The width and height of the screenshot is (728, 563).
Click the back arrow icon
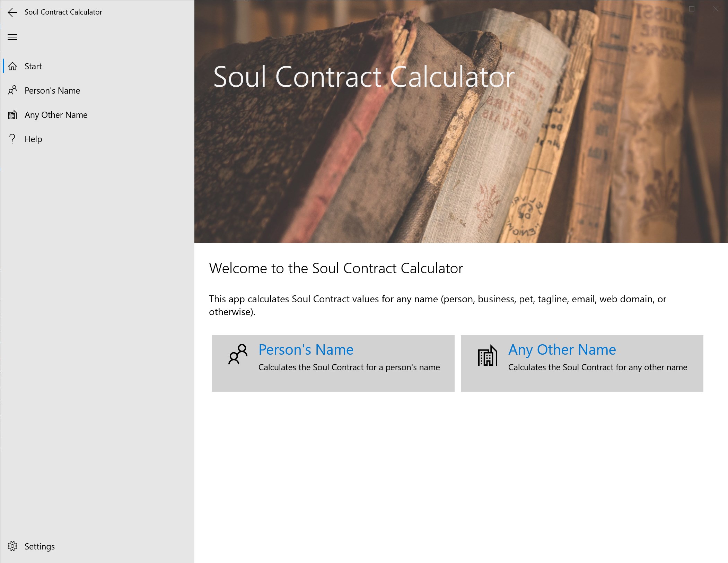12,12
